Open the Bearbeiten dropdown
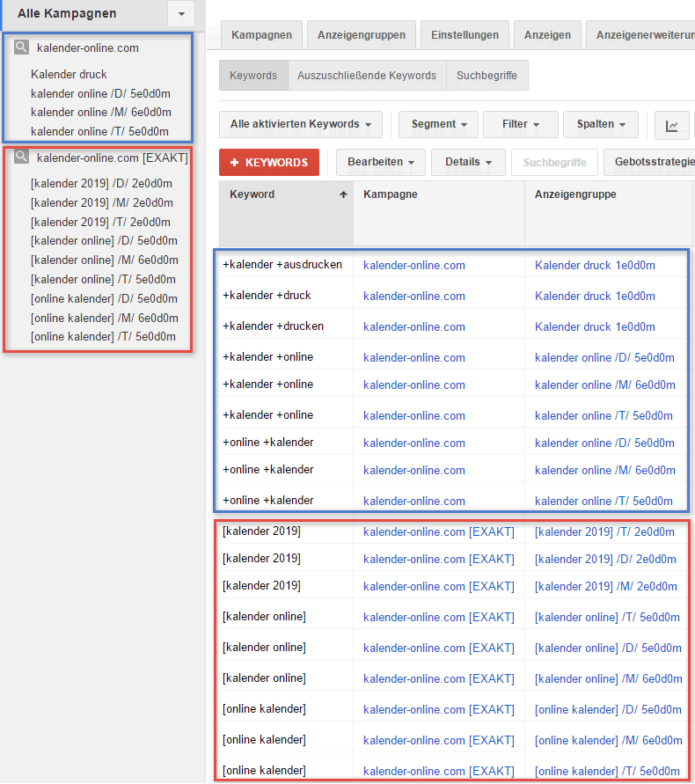The height and width of the screenshot is (784, 695). click(381, 163)
